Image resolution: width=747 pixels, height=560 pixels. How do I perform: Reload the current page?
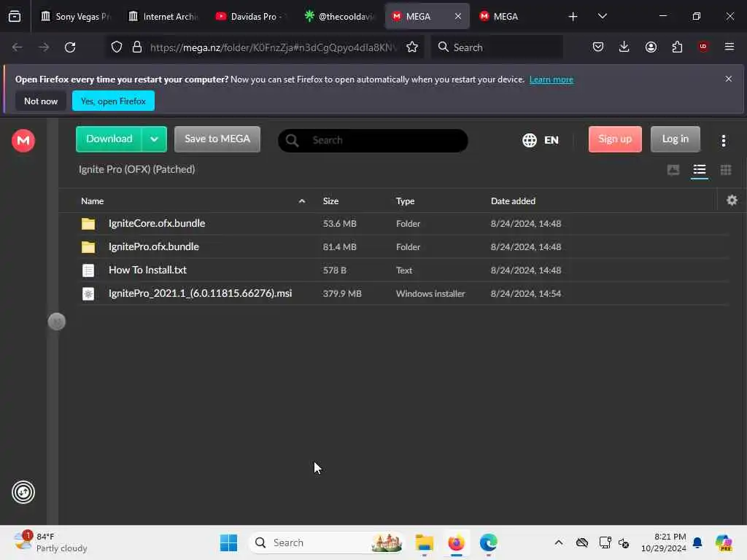coord(70,47)
